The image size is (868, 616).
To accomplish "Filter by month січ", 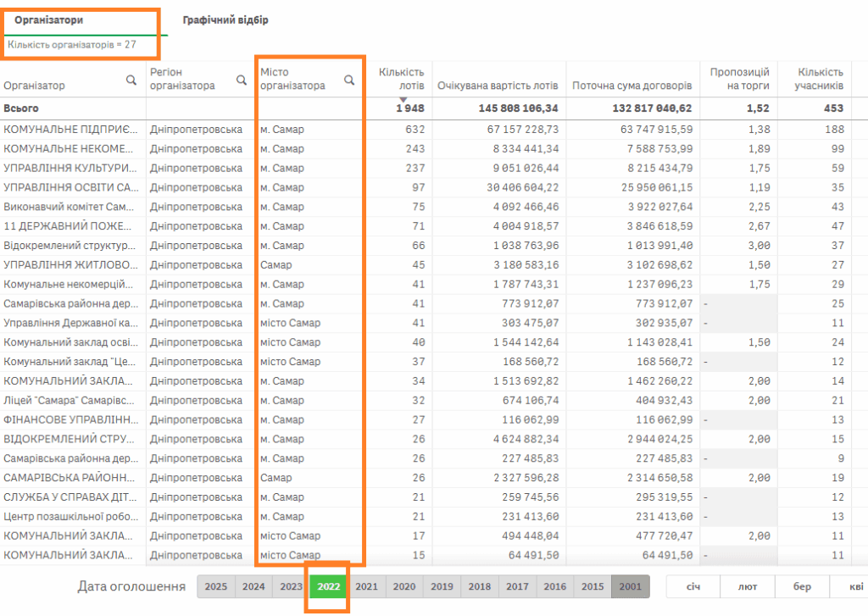I will (x=693, y=586).
